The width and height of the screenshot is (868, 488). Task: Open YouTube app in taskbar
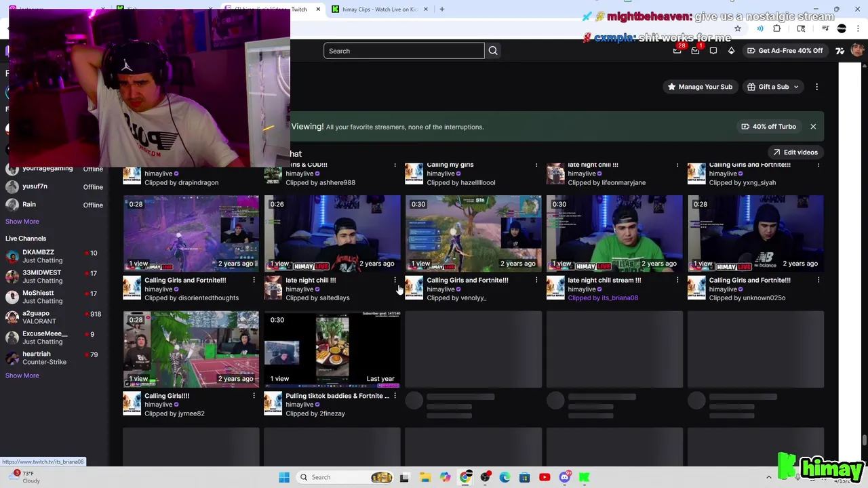(x=545, y=477)
